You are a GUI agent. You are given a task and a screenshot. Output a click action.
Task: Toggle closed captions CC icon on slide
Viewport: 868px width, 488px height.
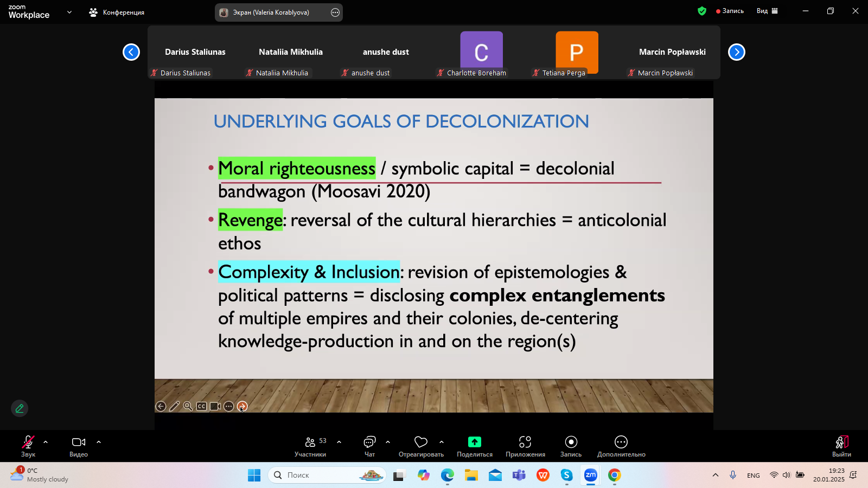201,406
